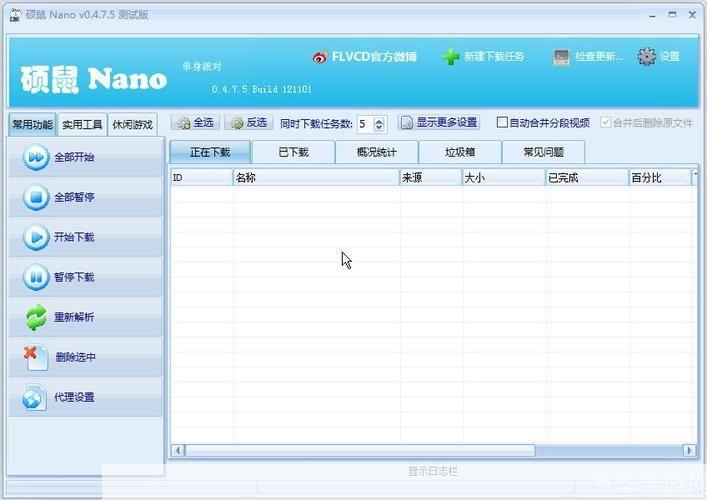Sort by 大小 column header
The width and height of the screenshot is (707, 500).
pos(504,178)
